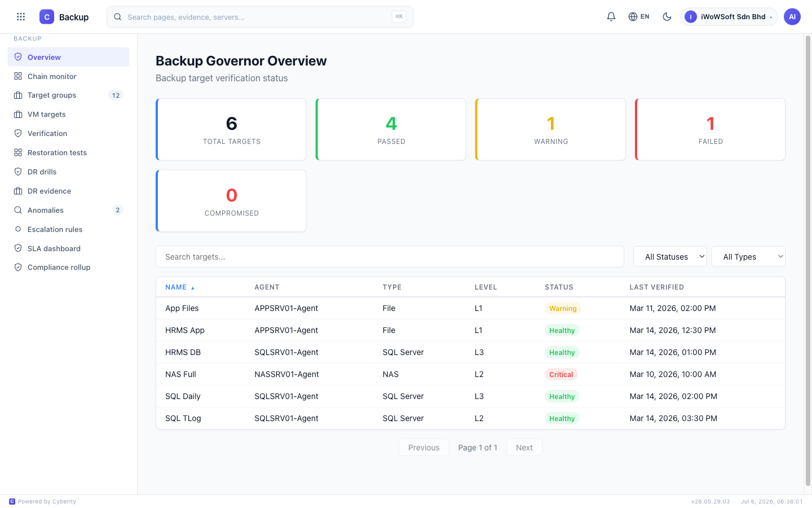Click the Chain monitor grid icon
The width and height of the screenshot is (812, 508).
coord(18,76)
